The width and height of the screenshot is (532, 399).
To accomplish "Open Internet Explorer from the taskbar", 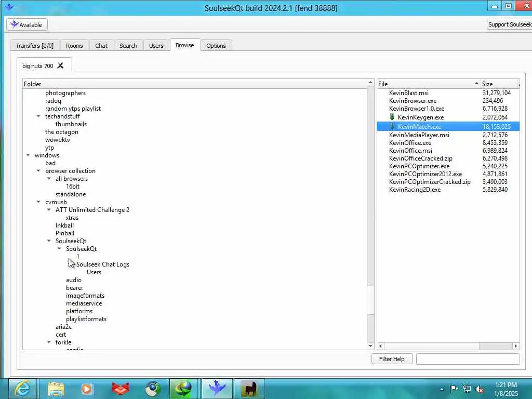I will pyautogui.click(x=23, y=389).
